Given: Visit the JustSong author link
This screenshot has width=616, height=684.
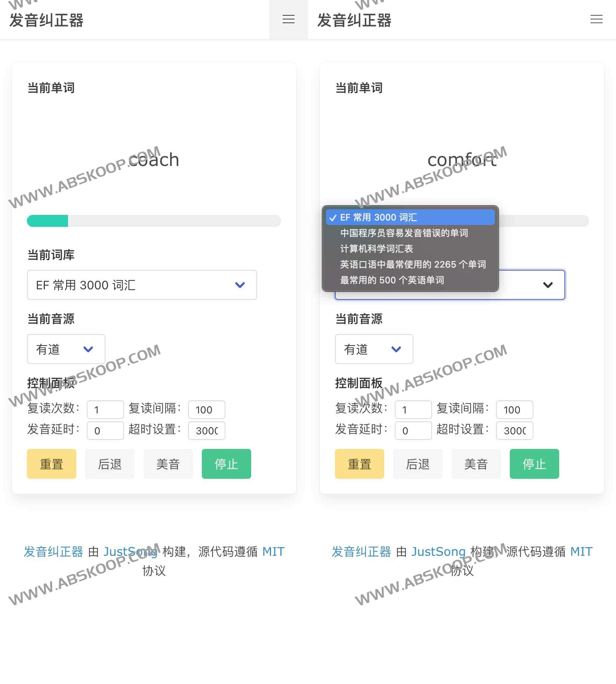Looking at the screenshot, I should [x=131, y=551].
